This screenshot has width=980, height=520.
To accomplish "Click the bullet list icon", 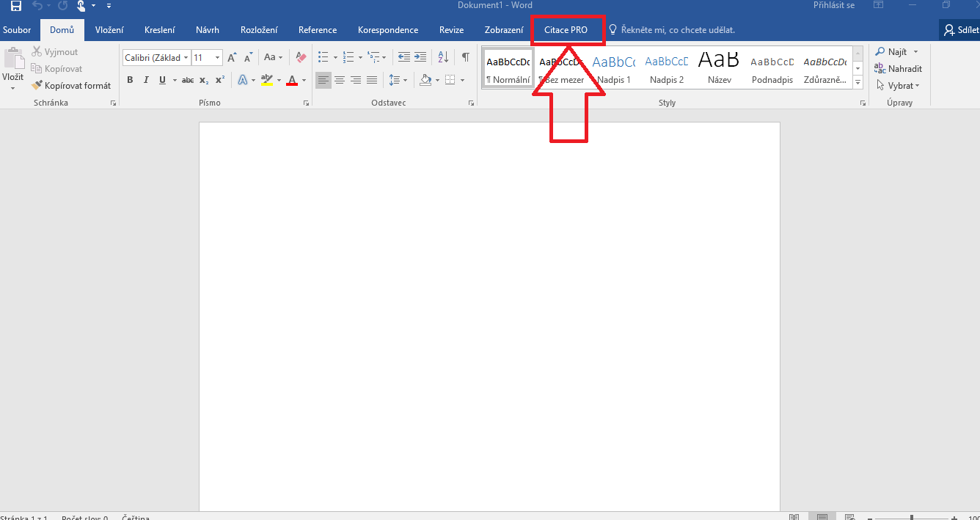I will coord(323,57).
